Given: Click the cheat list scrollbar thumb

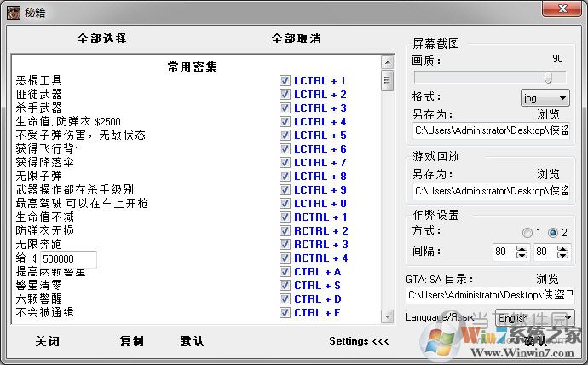Looking at the screenshot, I should pos(388,80).
